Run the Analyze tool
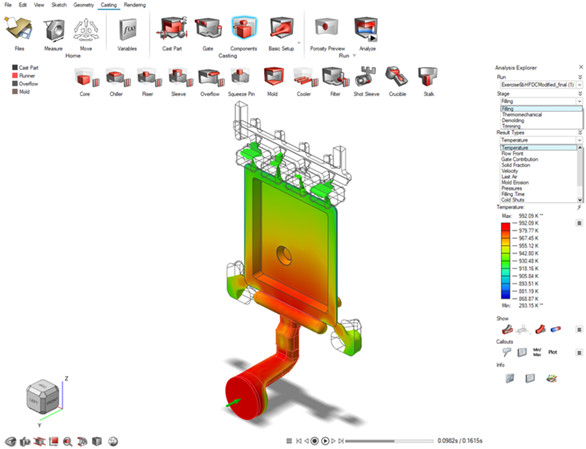The width and height of the screenshot is (586, 449). tap(366, 29)
